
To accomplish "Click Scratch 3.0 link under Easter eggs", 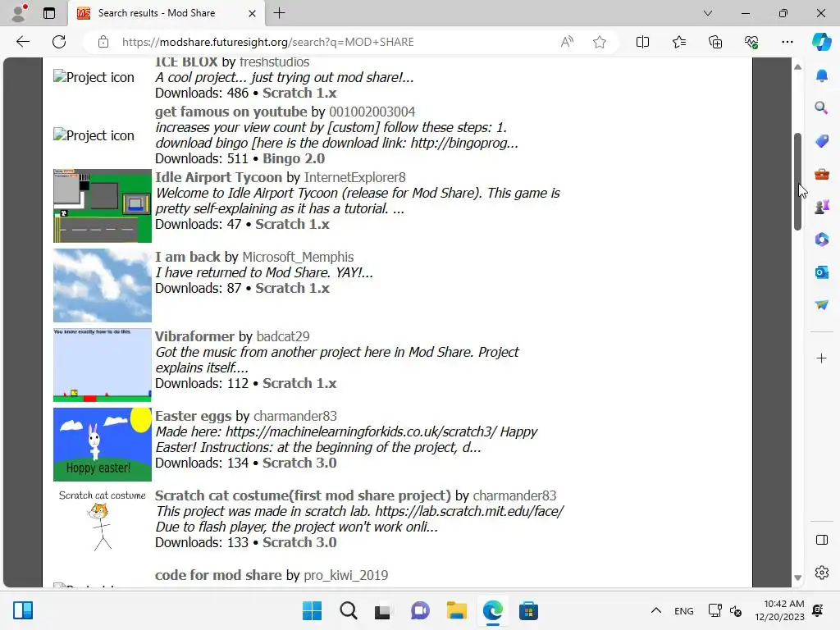I will coord(299,463).
